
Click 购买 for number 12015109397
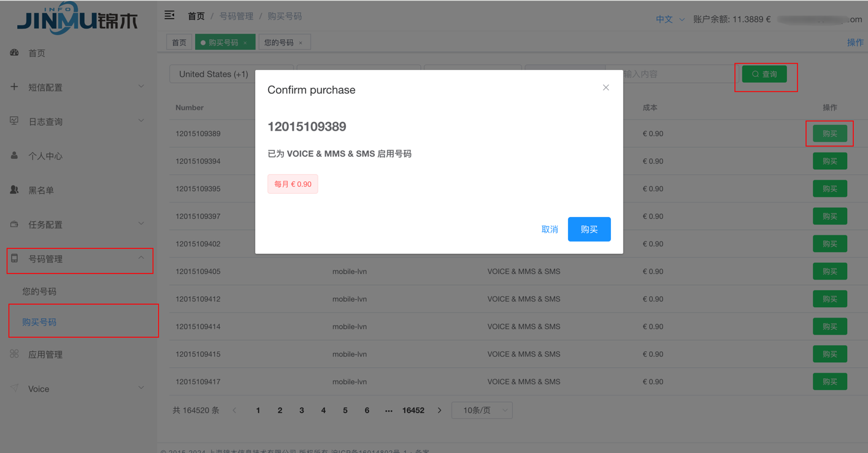[830, 216]
